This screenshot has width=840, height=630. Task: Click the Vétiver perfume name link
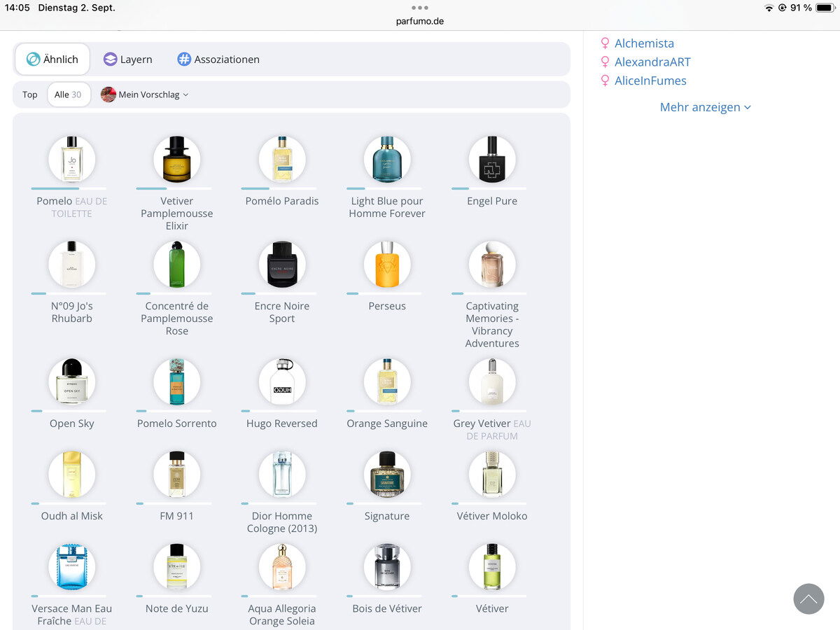tap(492, 609)
